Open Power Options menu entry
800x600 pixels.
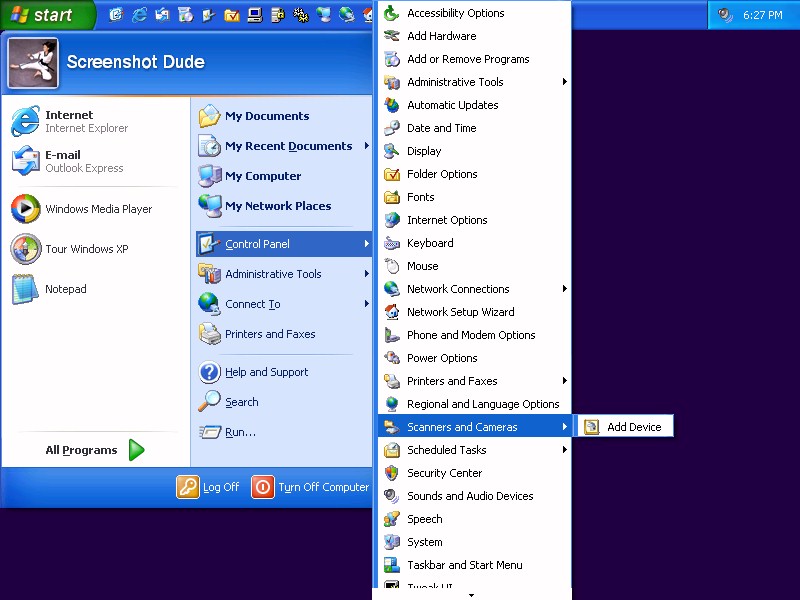pyautogui.click(x=442, y=358)
